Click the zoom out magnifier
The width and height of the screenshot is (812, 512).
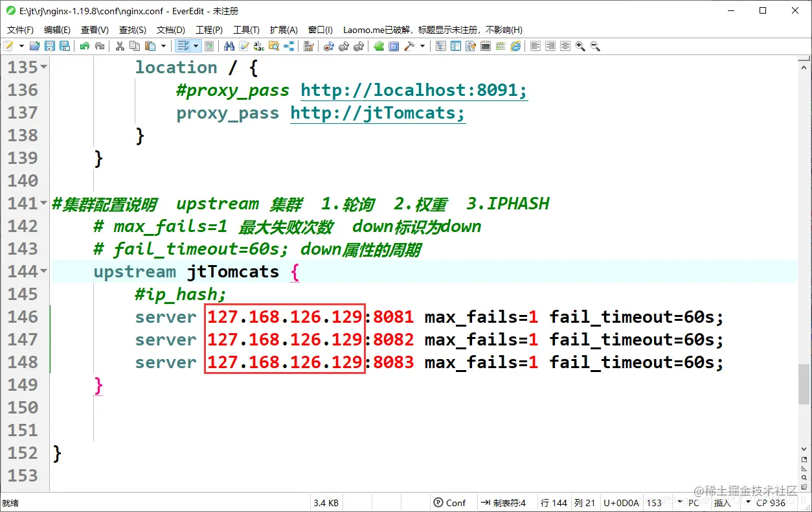click(x=595, y=46)
